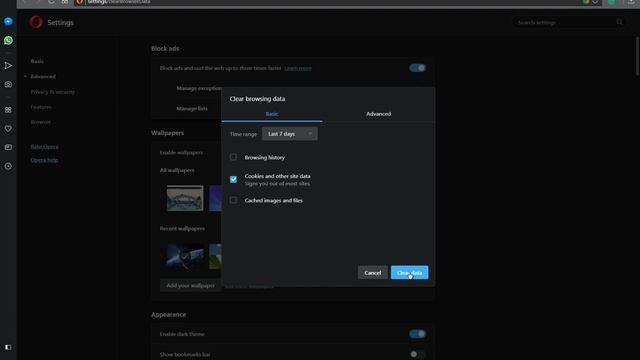Click the Opera logo beside Settings
This screenshot has height=360, width=640.
click(x=36, y=22)
